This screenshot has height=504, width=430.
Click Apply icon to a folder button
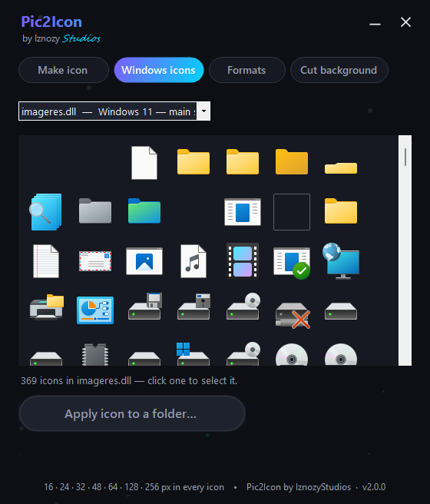click(131, 413)
